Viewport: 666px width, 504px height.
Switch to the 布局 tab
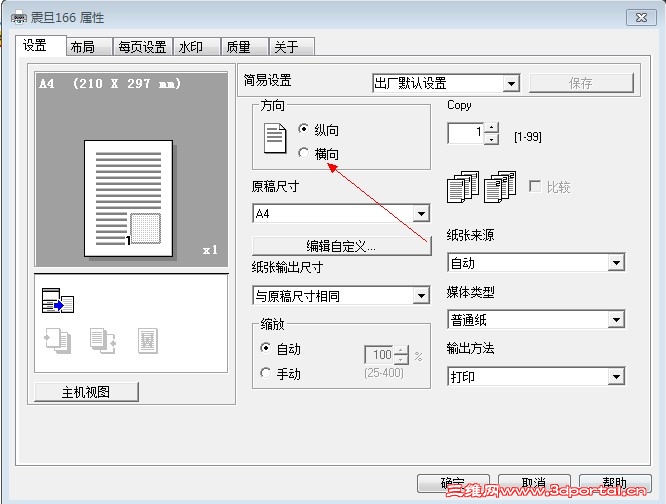89,46
